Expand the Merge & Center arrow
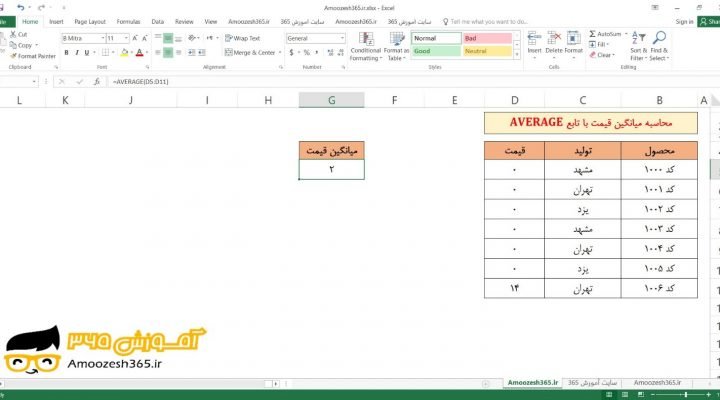This screenshot has height=400, width=720. [x=280, y=53]
